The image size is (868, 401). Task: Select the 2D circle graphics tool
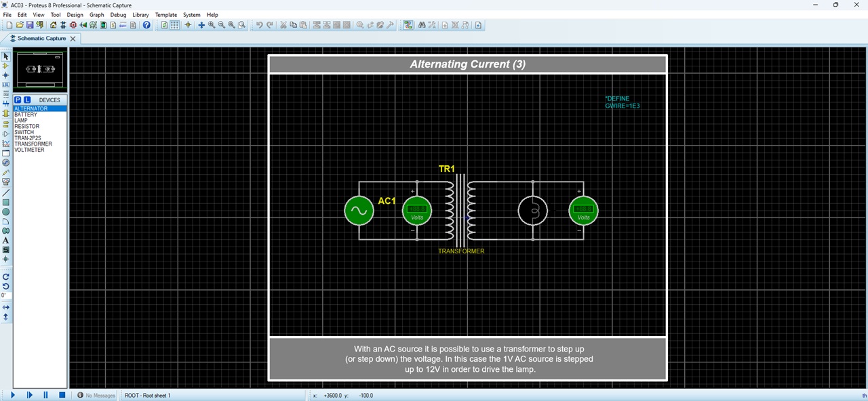coord(6,212)
